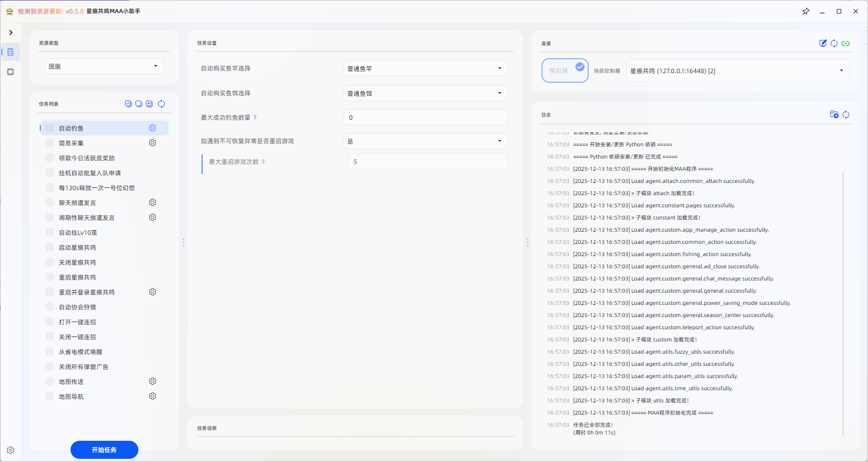Click the green link connect icon
Image resolution: width=868 pixels, height=462 pixels.
coord(845,43)
